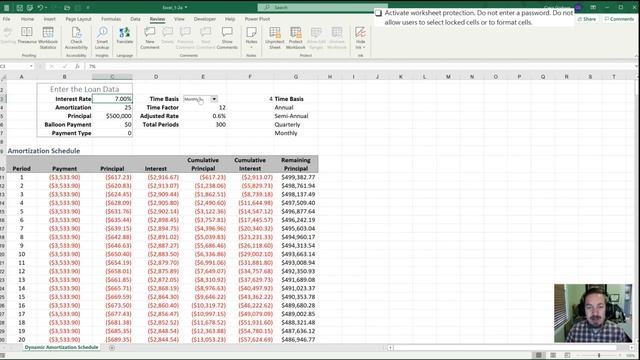The height and width of the screenshot is (360, 640).
Task: Open the File menu
Action: pos(7,19)
